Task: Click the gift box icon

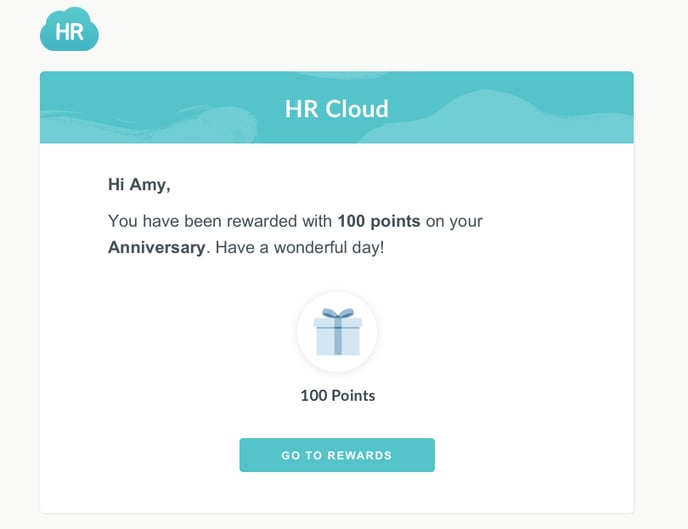Action: (x=337, y=332)
